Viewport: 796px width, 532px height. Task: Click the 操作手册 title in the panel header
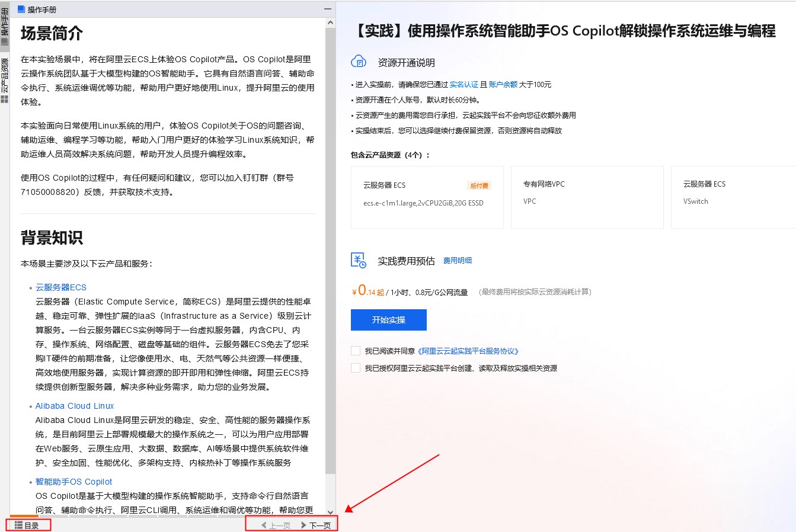click(x=42, y=9)
